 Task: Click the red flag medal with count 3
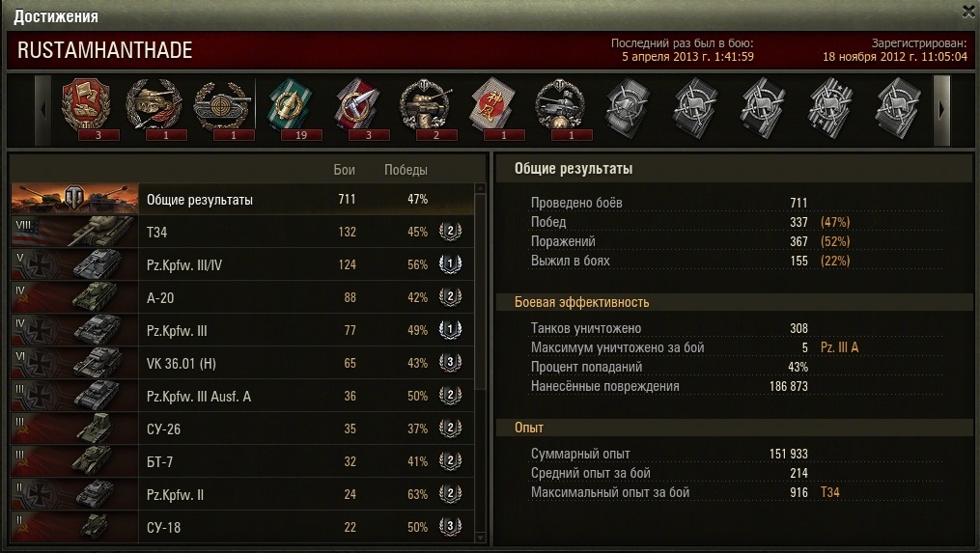[x=87, y=106]
